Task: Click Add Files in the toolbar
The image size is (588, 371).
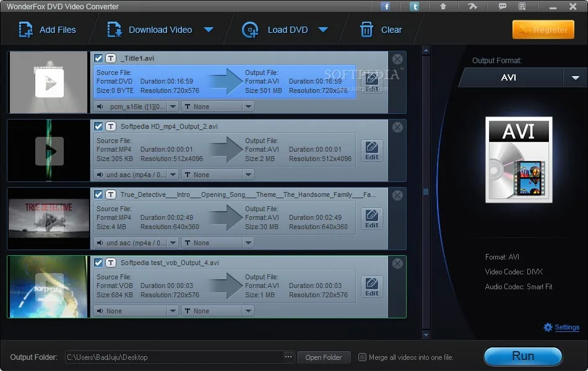Action: [47, 30]
